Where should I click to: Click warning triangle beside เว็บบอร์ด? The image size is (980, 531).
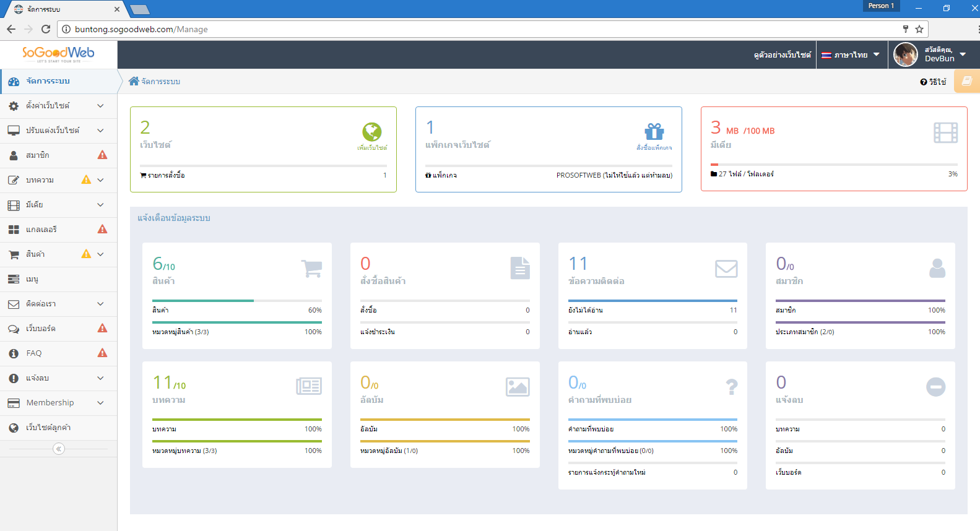click(x=103, y=328)
